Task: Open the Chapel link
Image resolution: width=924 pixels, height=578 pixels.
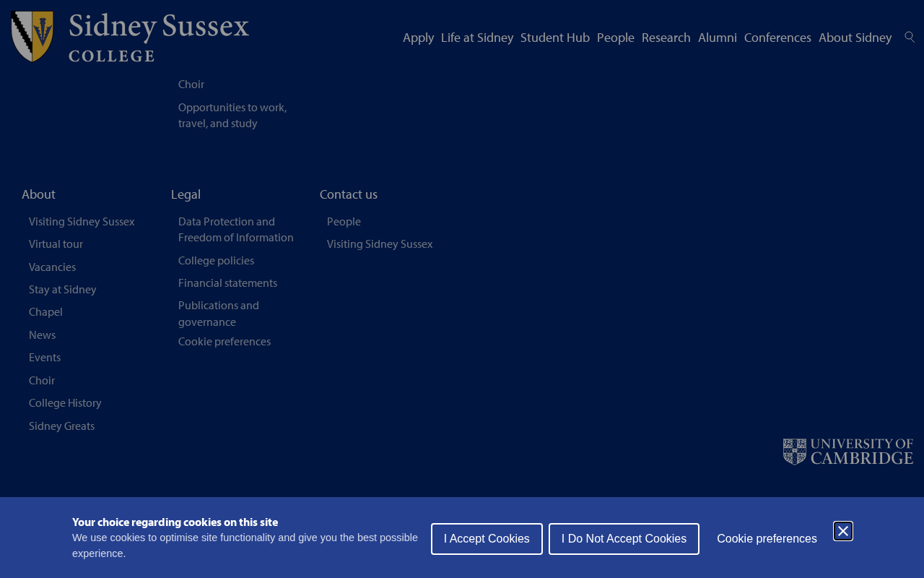Action: (x=45, y=312)
